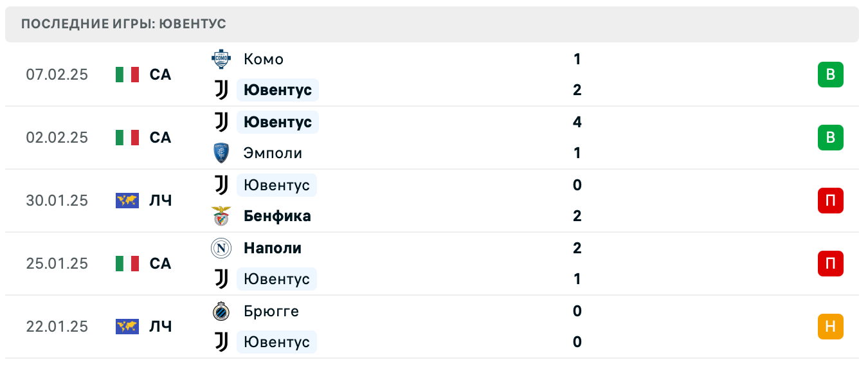Click the orange draw badge for the Brugge match
Screen dimensions: 868x369
click(830, 327)
